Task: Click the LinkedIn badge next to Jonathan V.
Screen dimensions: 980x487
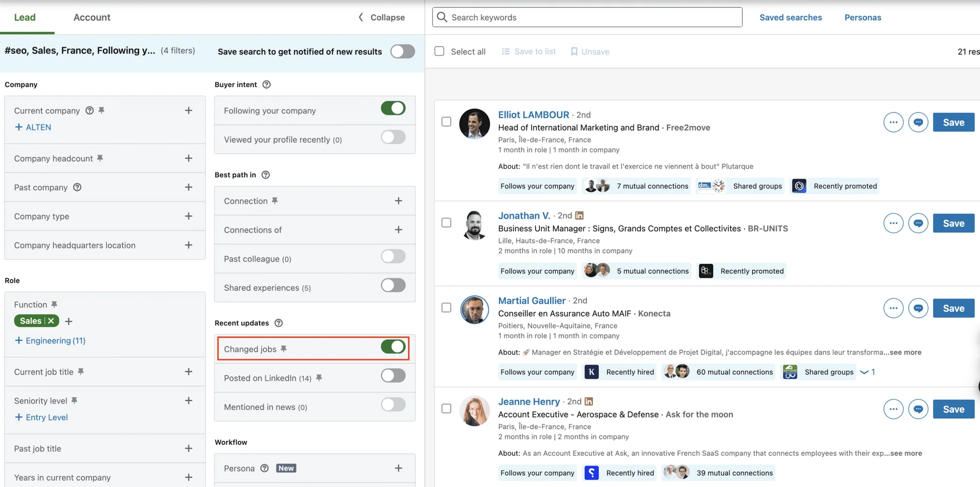Action: pos(579,215)
